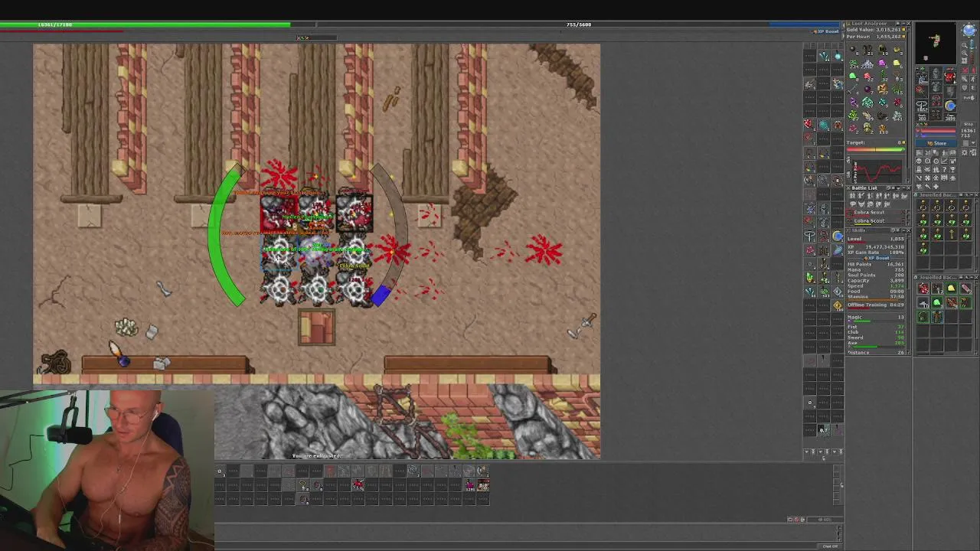Use the yellow diamond hotkey slot

coord(838,305)
